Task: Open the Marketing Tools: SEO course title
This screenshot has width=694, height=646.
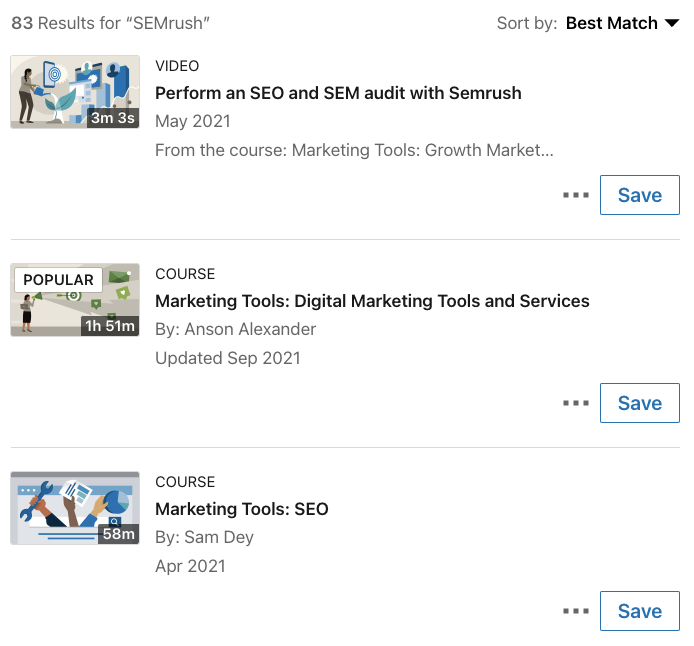Action: pos(242,509)
